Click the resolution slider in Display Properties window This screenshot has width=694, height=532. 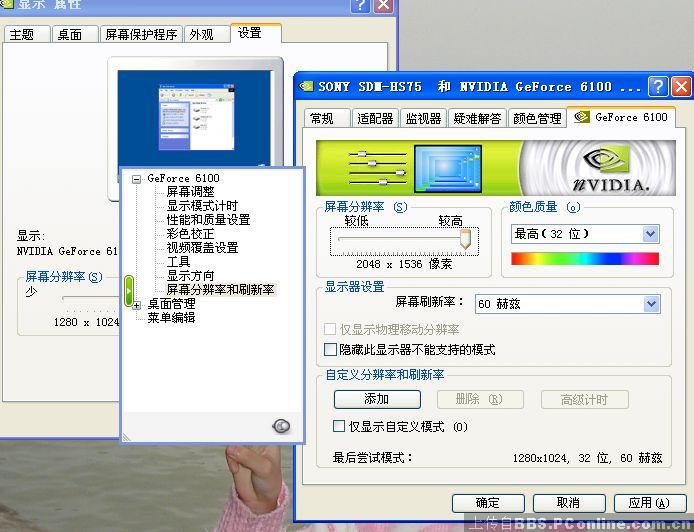90,299
